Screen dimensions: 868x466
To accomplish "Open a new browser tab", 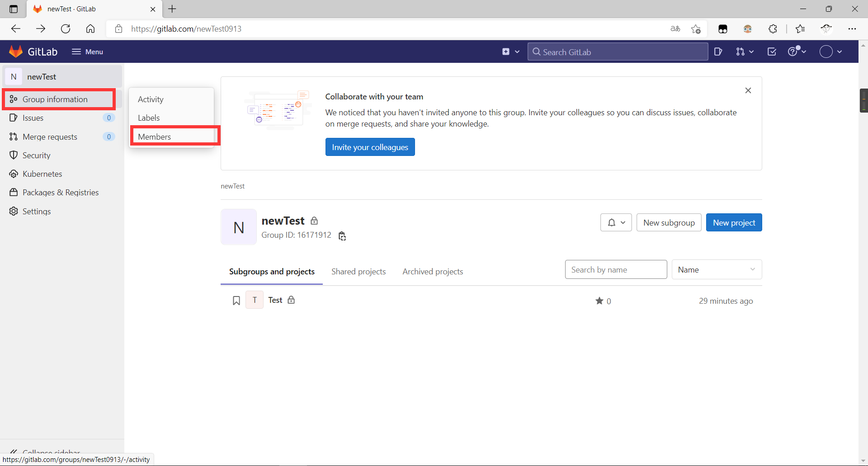I will (x=172, y=9).
